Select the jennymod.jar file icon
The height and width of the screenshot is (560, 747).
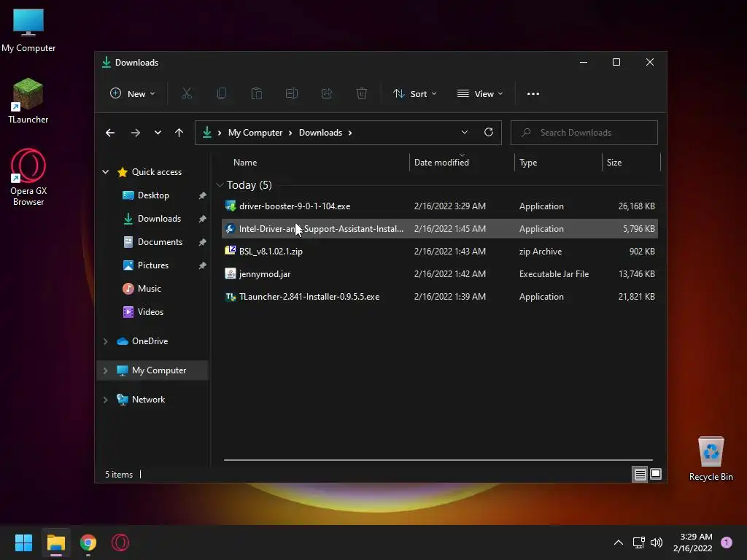click(x=231, y=274)
